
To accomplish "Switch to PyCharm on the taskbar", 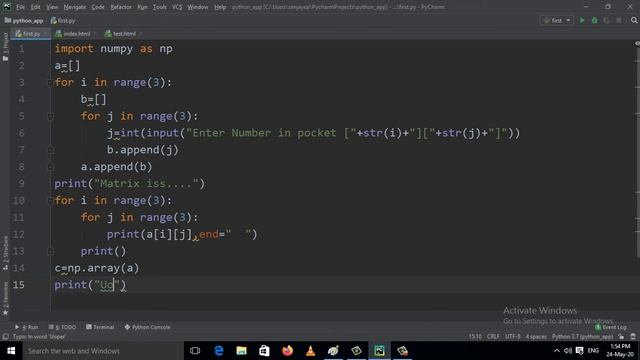I will [379, 351].
